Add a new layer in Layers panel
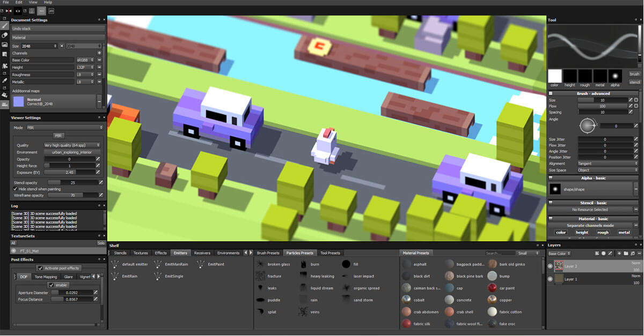Screen dimensions: 644x336 (619, 253)
